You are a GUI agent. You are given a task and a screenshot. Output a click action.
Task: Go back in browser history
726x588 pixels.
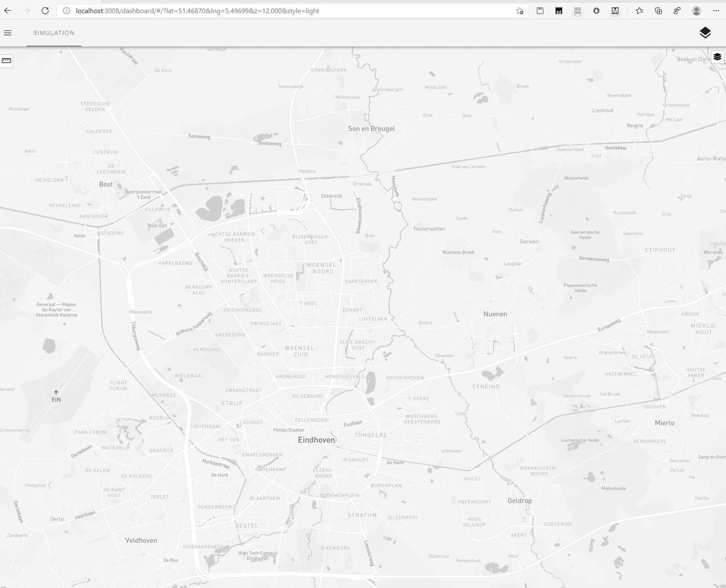click(8, 11)
